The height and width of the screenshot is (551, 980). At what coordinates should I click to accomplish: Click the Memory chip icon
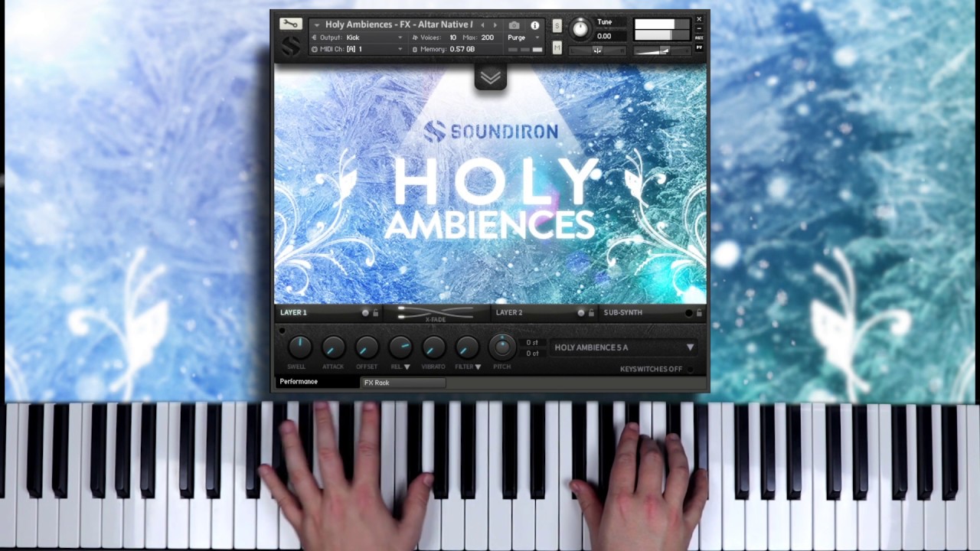[415, 49]
